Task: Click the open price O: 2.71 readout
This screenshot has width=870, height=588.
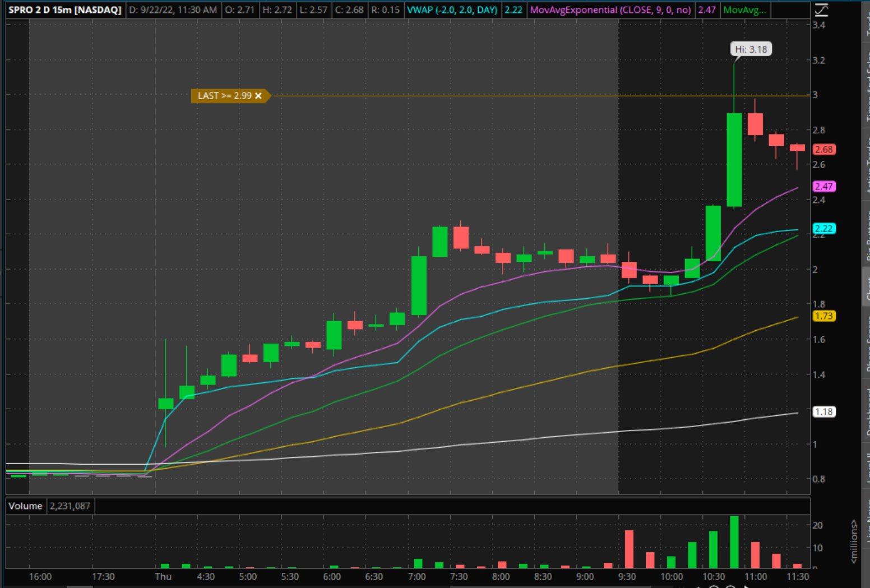Action: [x=239, y=10]
